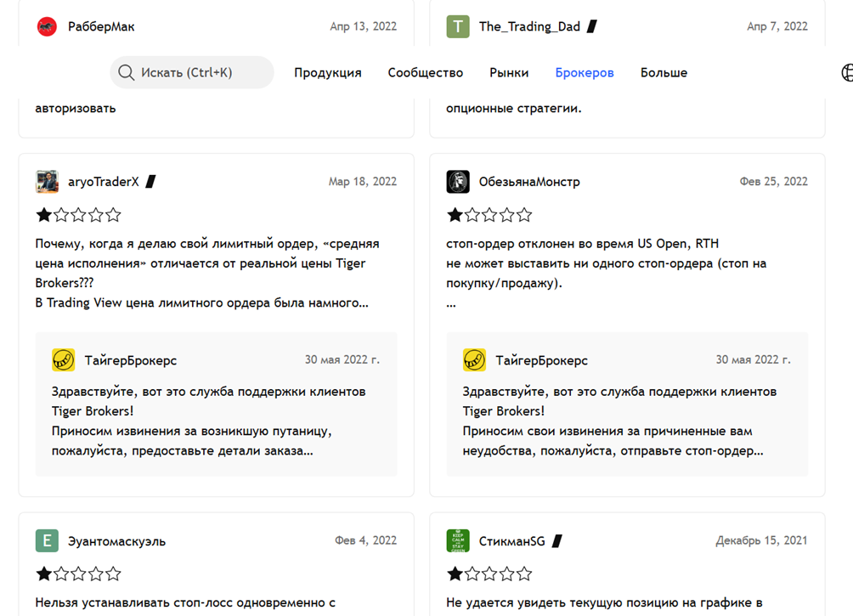The height and width of the screenshot is (616, 853).
Task: Click the globe language icon
Action: click(847, 73)
